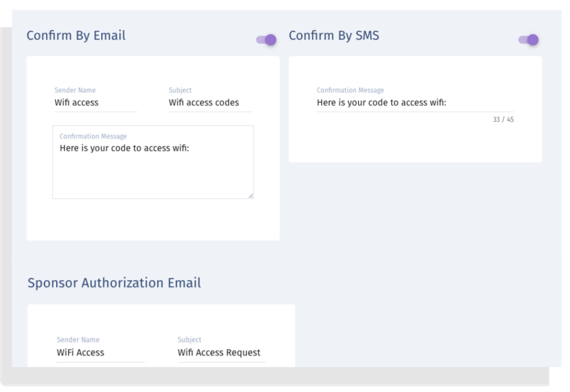The height and width of the screenshot is (392, 570).
Task: Select the 'Sponsor Authorization Email' heading
Action: [114, 282]
